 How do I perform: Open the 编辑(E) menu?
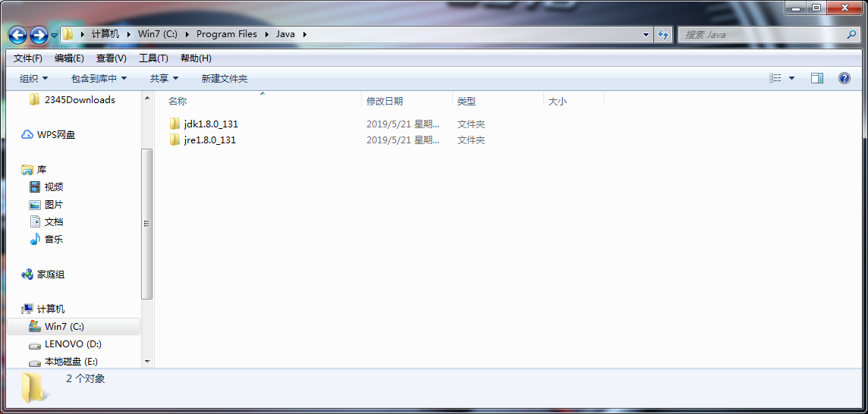pos(69,58)
